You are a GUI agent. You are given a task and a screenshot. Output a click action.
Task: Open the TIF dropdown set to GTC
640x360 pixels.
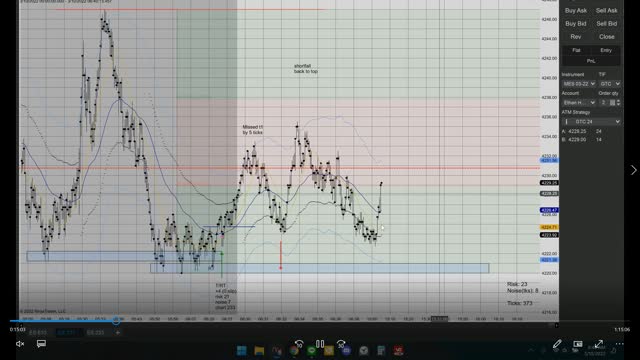coord(610,84)
